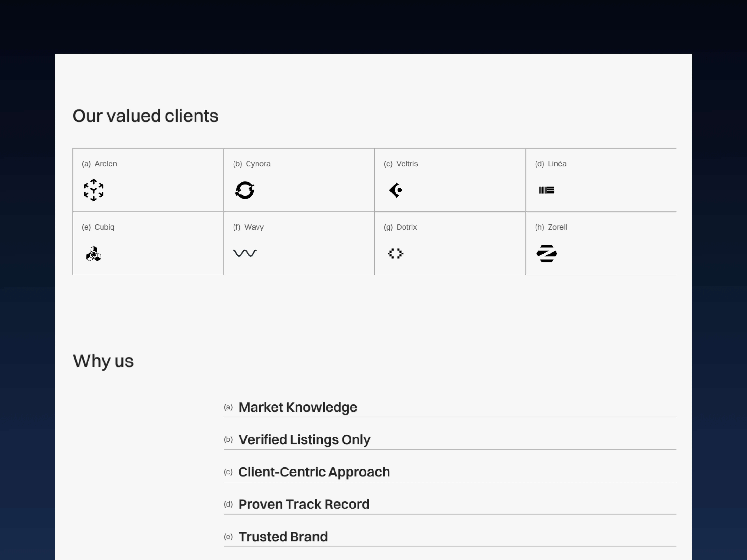
Task: Expand the Market Knowledge item
Action: pos(298,407)
